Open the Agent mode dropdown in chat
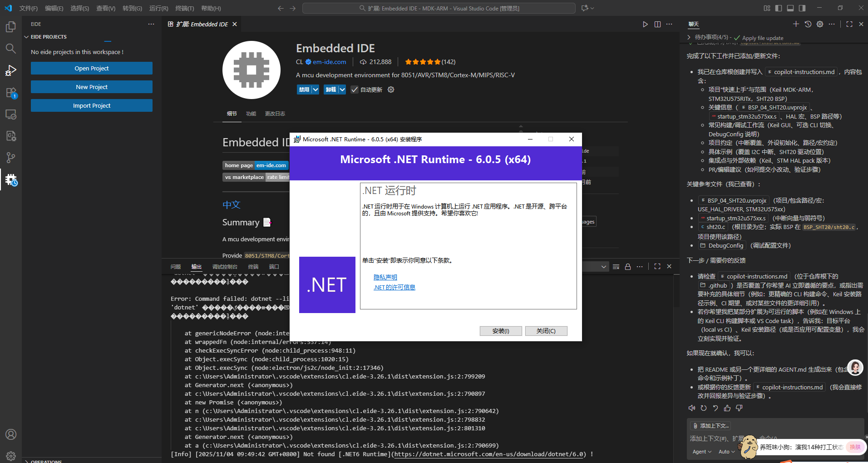This screenshot has width=868, height=463. (701, 451)
